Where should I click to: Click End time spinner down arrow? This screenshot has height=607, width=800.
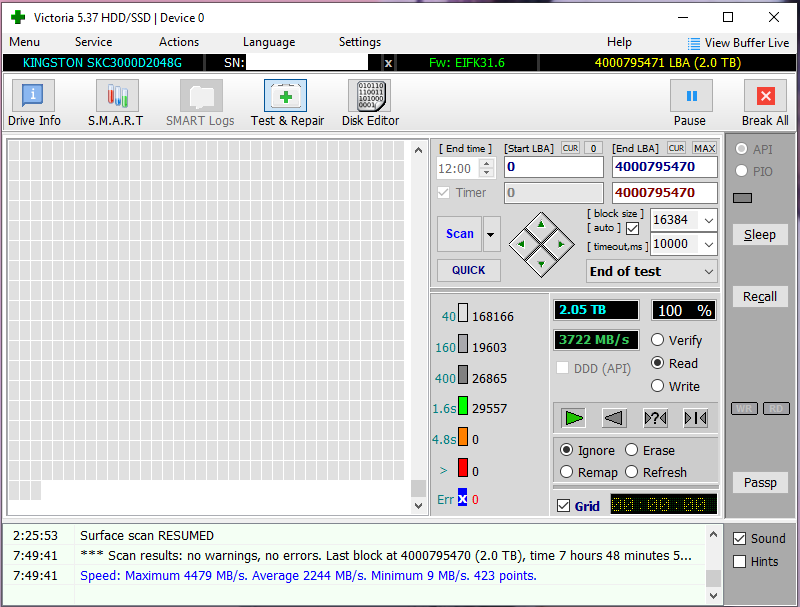487,172
